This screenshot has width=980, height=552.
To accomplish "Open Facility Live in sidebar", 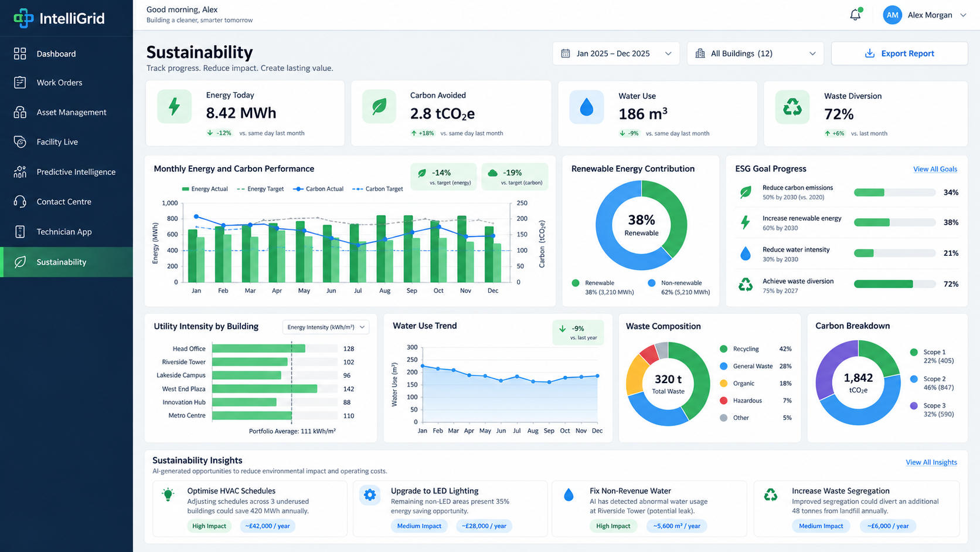I will click(66, 142).
